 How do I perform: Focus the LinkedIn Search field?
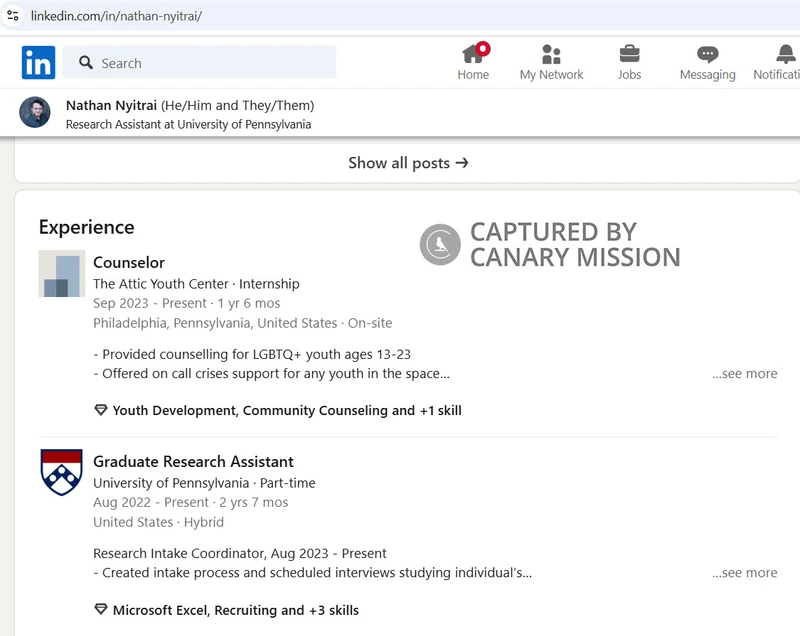point(199,62)
